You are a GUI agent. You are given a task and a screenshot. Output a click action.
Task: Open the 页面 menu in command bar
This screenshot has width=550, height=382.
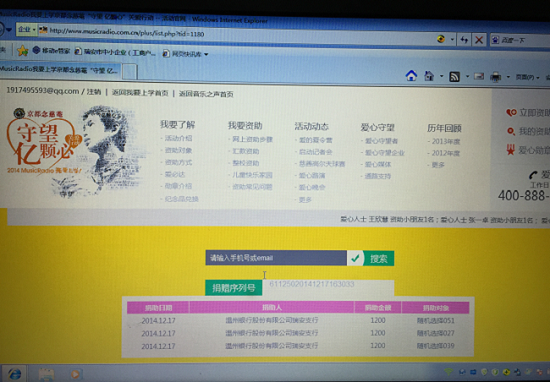[527, 77]
